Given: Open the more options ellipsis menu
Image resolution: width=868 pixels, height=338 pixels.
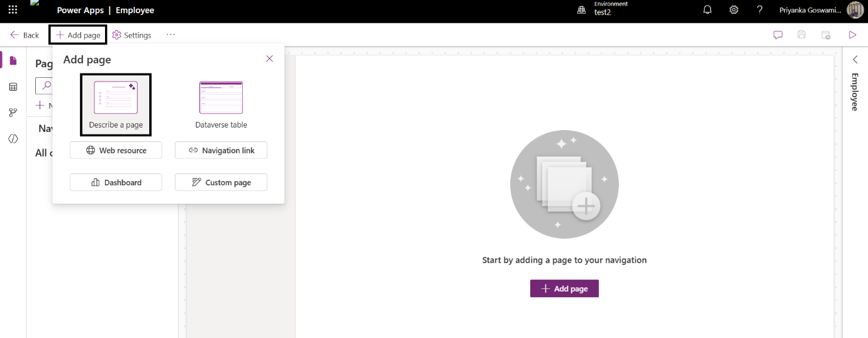Looking at the screenshot, I should 170,35.
